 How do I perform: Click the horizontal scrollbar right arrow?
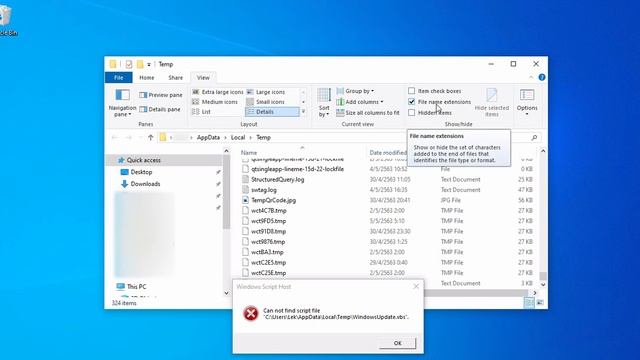tap(535, 293)
